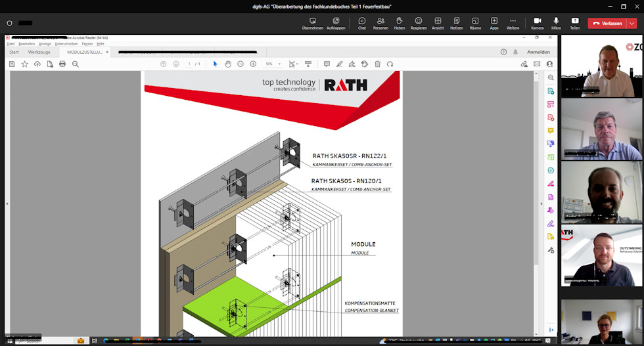Choose the selection arrow tool
644x346 pixels.
(x=216, y=64)
